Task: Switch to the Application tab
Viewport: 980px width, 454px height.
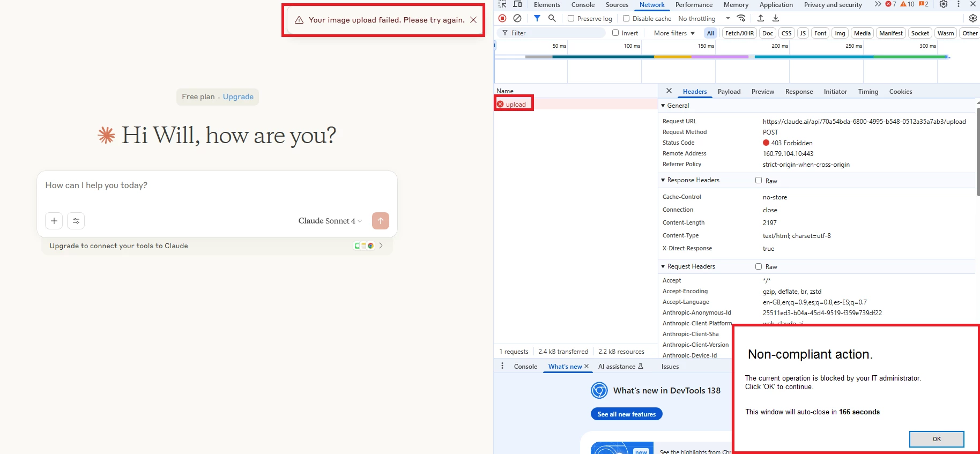Action: point(776,5)
